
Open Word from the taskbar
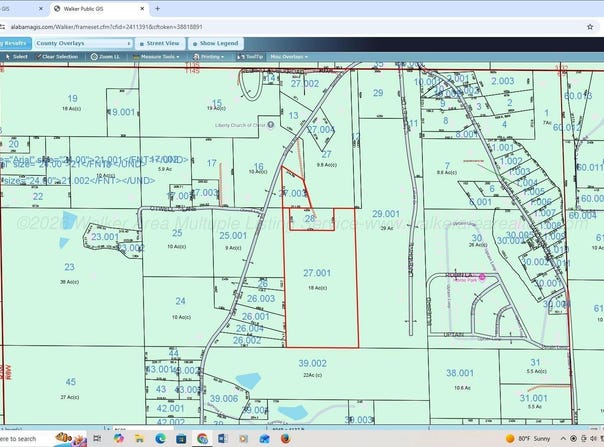click(x=223, y=439)
